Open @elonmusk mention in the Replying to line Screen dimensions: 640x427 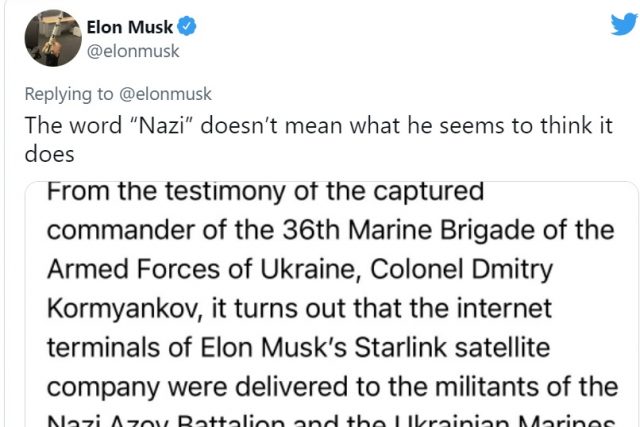click(x=165, y=93)
